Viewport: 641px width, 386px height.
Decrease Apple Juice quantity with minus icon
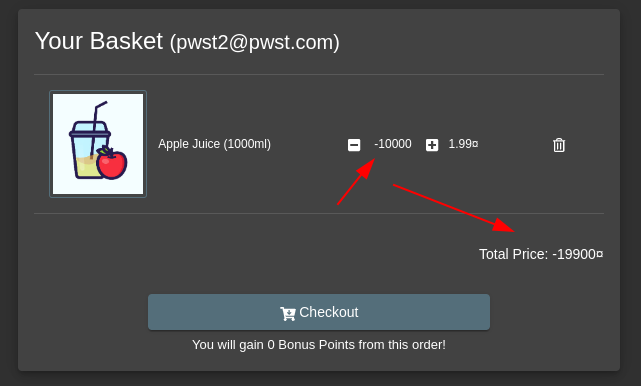pyautogui.click(x=354, y=145)
